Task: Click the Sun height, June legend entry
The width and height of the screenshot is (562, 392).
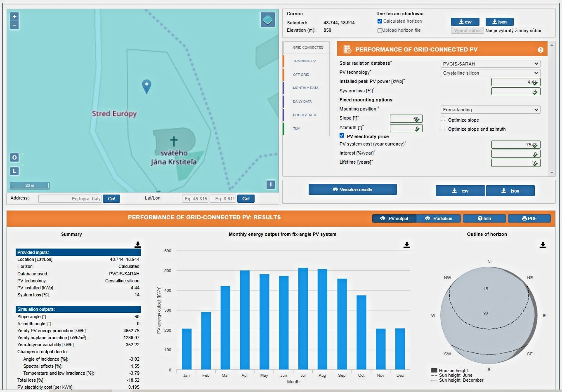Action: coord(452,375)
